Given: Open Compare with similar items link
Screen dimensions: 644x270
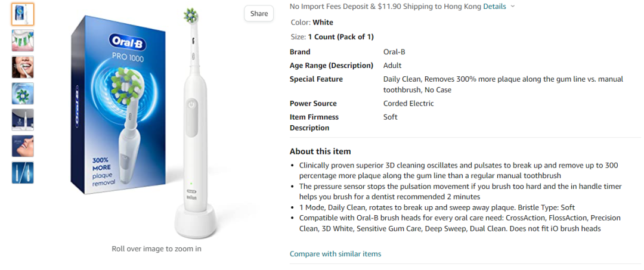Looking at the screenshot, I should 335,254.
